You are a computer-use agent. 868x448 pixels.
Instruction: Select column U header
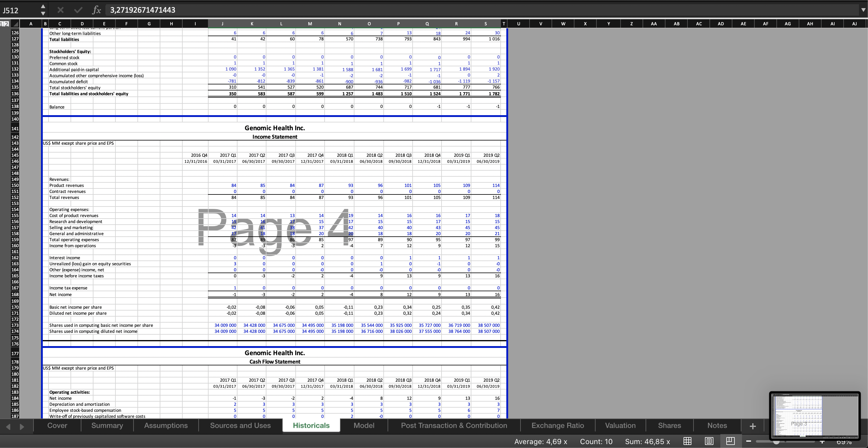518,24
